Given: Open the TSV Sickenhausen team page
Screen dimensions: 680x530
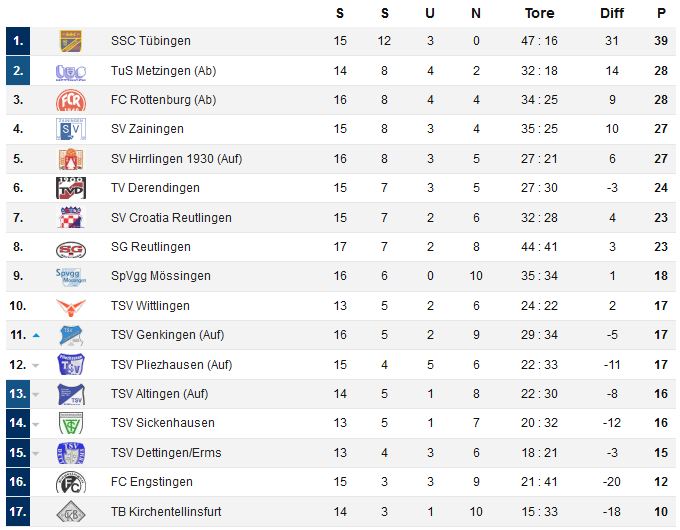Looking at the screenshot, I should click(162, 423).
